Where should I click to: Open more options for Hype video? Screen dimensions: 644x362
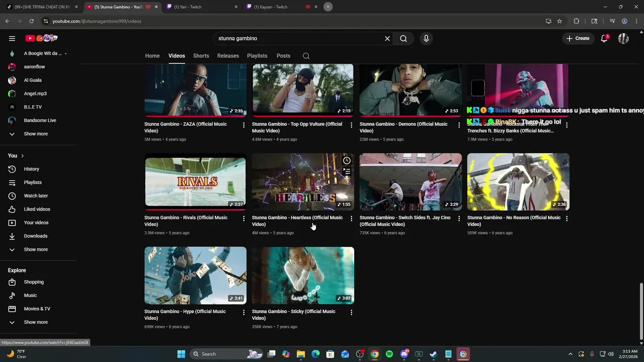[244, 312]
